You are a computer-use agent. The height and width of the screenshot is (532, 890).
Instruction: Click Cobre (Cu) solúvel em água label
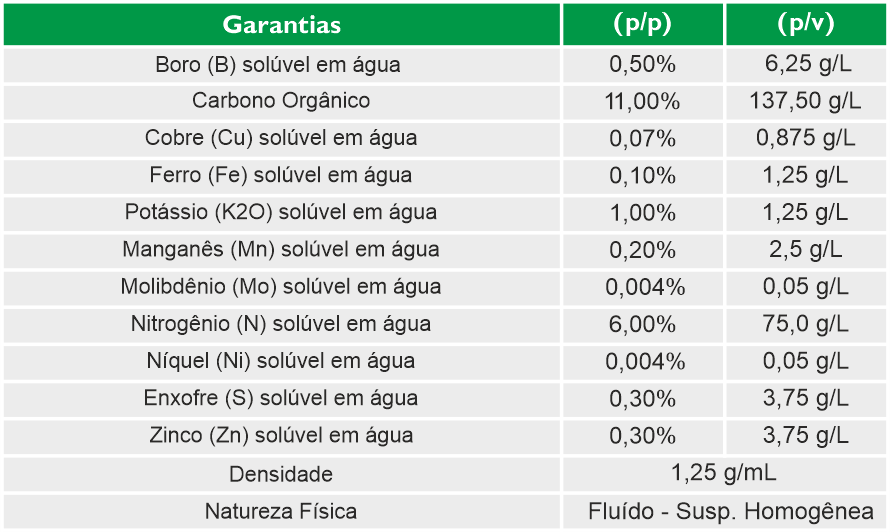(281, 138)
